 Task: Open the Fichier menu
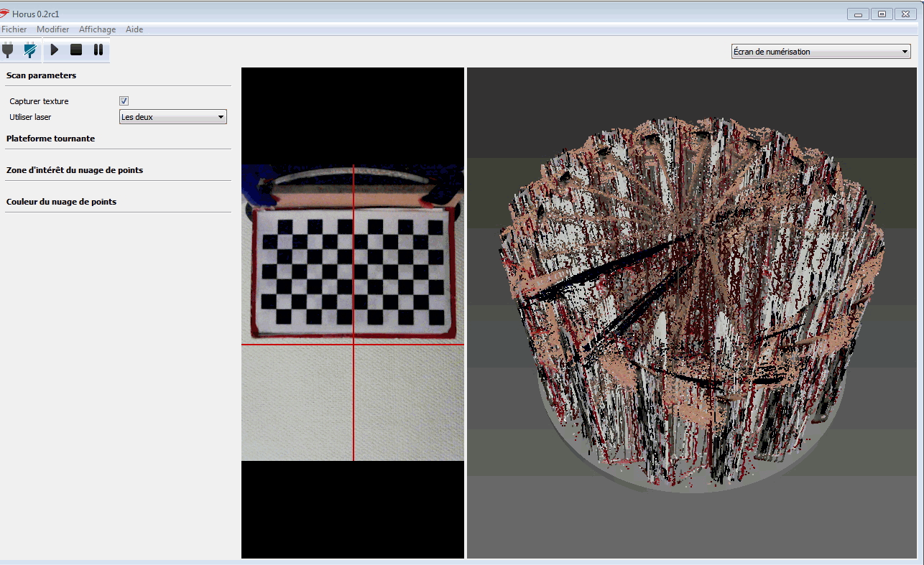(x=14, y=29)
